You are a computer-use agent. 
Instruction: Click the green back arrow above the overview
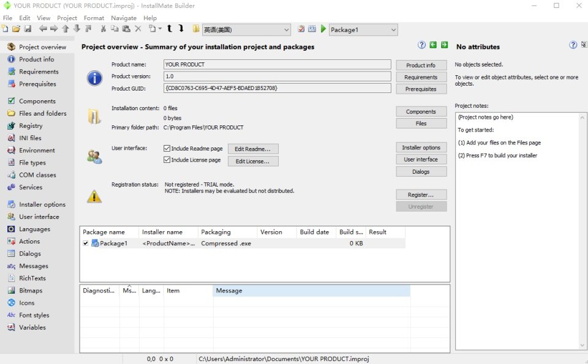coord(433,45)
